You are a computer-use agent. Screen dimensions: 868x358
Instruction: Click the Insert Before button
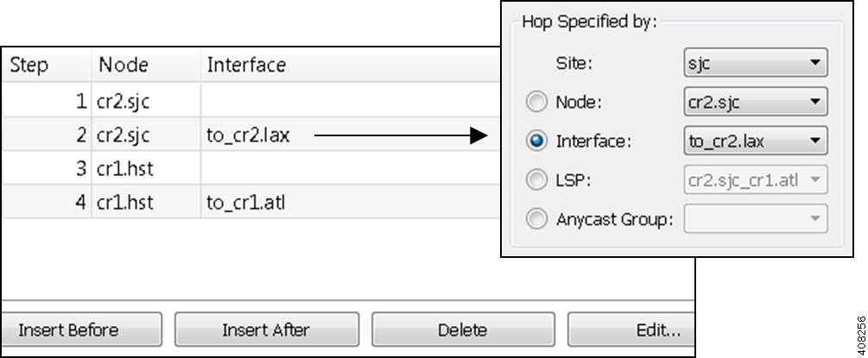81,330
